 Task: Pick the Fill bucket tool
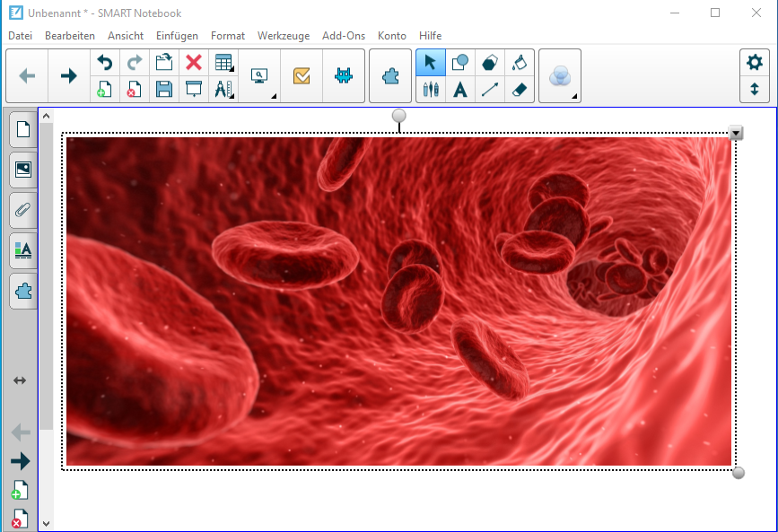[520, 63]
